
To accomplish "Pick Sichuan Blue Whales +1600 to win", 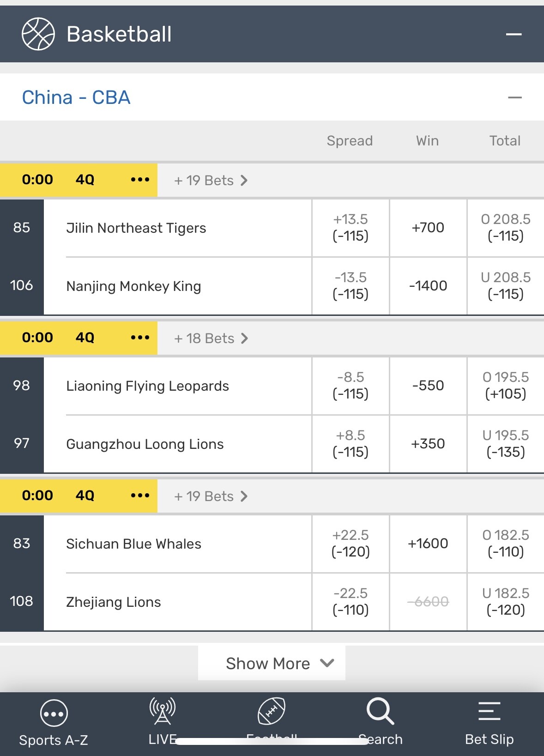I will 428,544.
